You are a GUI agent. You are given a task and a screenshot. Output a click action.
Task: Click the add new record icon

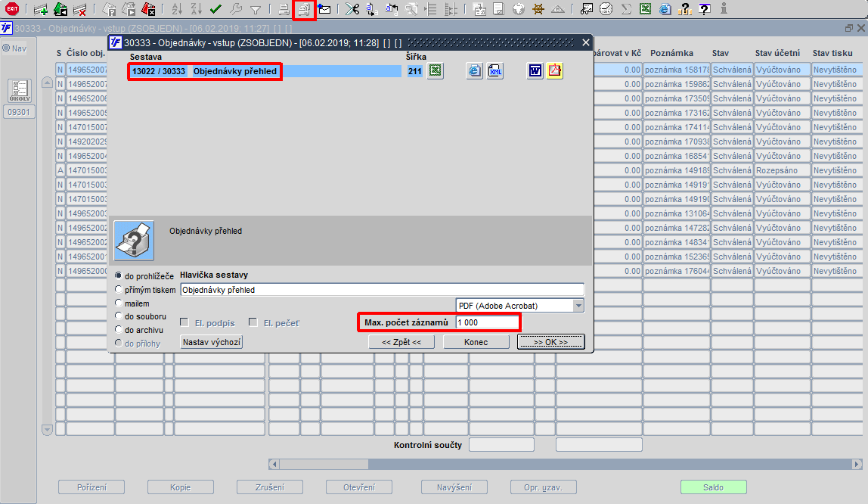(40, 9)
